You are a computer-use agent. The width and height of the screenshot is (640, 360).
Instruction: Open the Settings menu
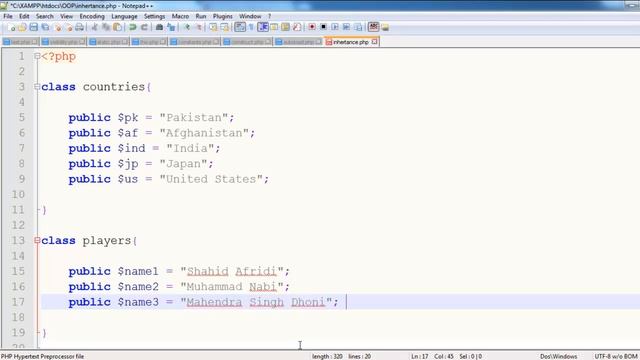154,16
